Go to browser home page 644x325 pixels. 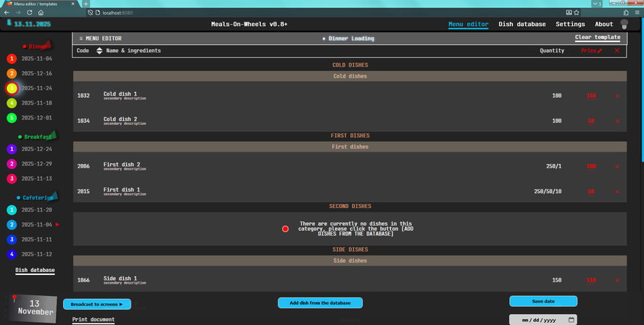tap(41, 13)
